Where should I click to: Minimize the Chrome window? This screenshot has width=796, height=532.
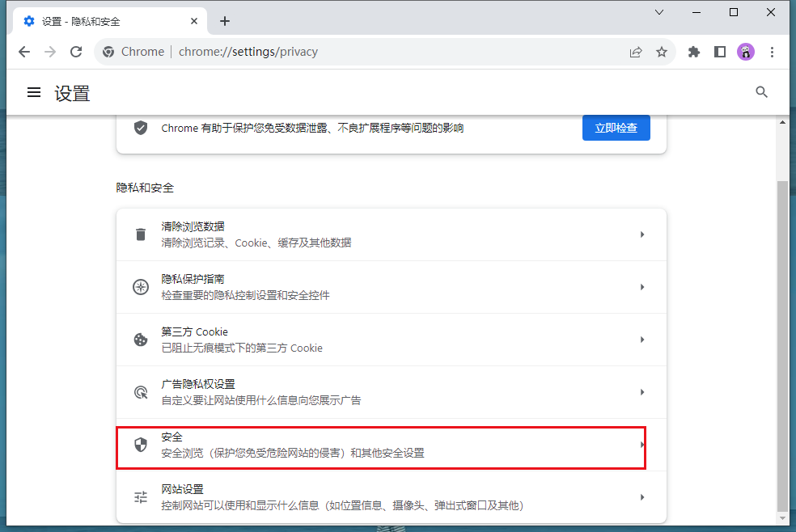click(x=696, y=12)
